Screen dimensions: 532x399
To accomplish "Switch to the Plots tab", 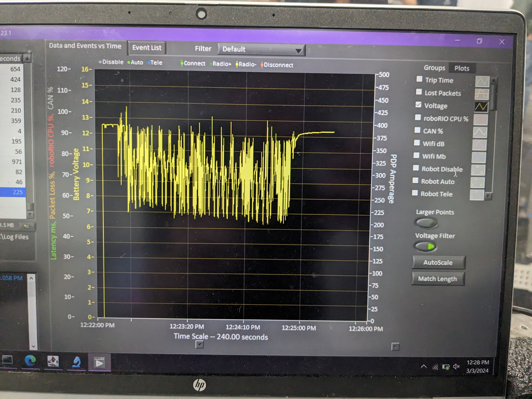I will pyautogui.click(x=462, y=68).
